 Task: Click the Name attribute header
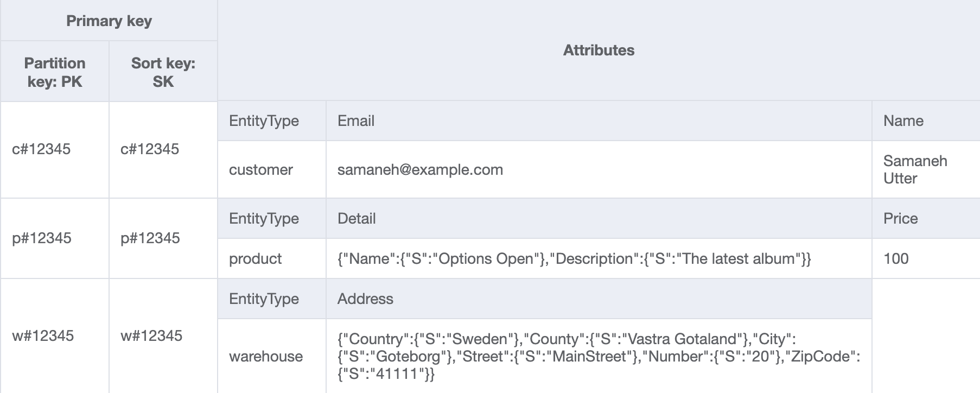(903, 121)
